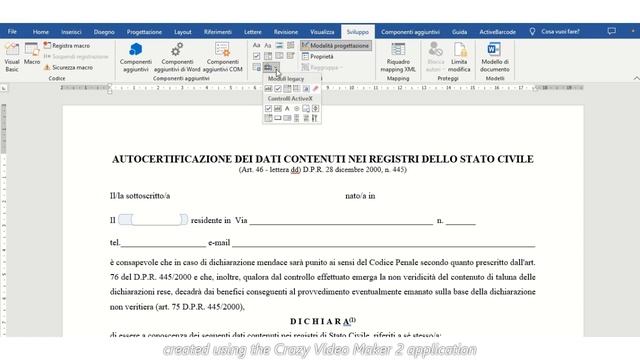
Task: Insert ActiveX scroll bar control
Action: (296, 118)
